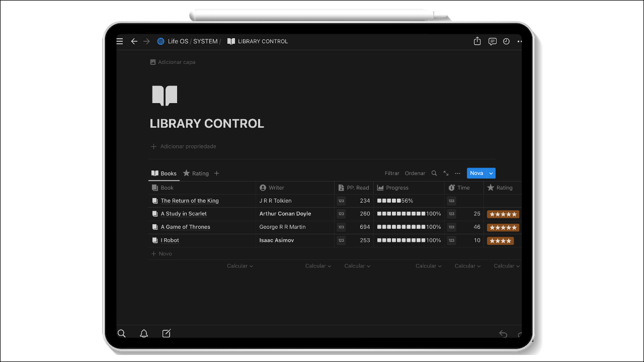Click PP. Read value 694
This screenshot has width=644, height=362.
(365, 227)
